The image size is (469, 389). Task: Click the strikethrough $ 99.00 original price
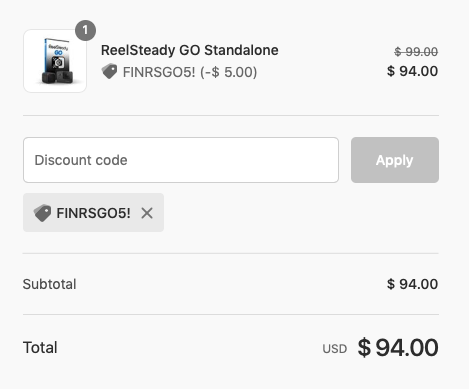pos(416,52)
